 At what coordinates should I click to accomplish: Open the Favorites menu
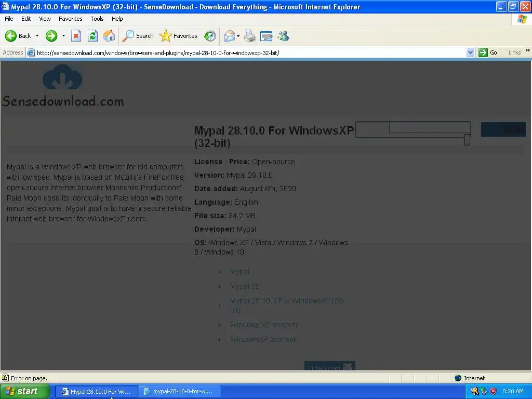tap(70, 19)
